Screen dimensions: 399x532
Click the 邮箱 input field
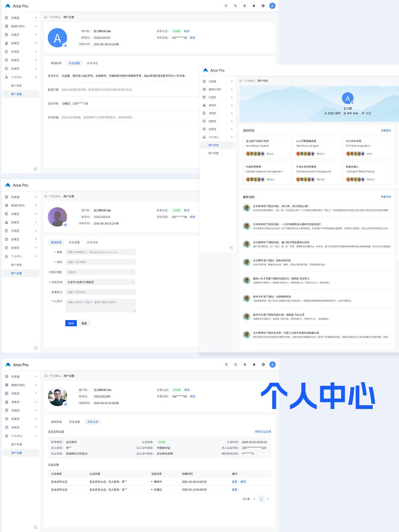(100, 252)
